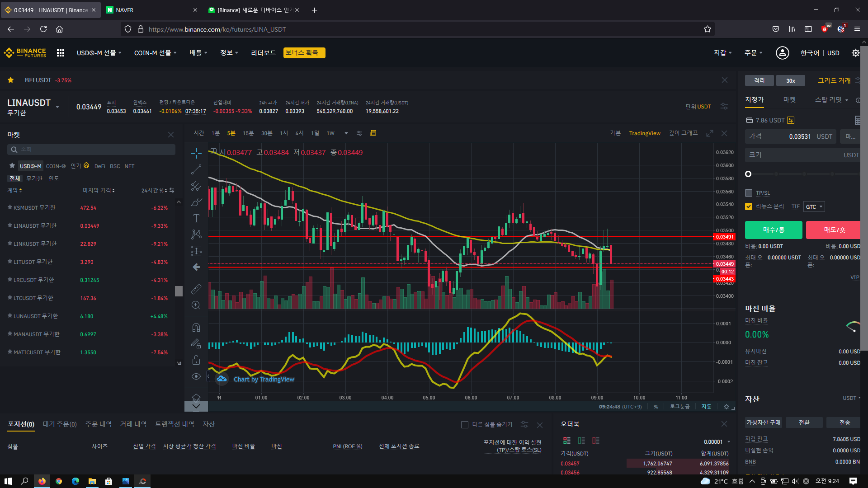This screenshot has width=868, height=488.
Task: Select the trend line drawing tool
Action: pos(196,170)
